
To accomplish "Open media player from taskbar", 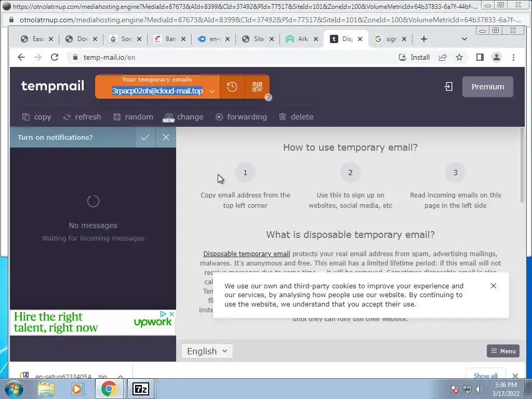I will pyautogui.click(x=77, y=389).
